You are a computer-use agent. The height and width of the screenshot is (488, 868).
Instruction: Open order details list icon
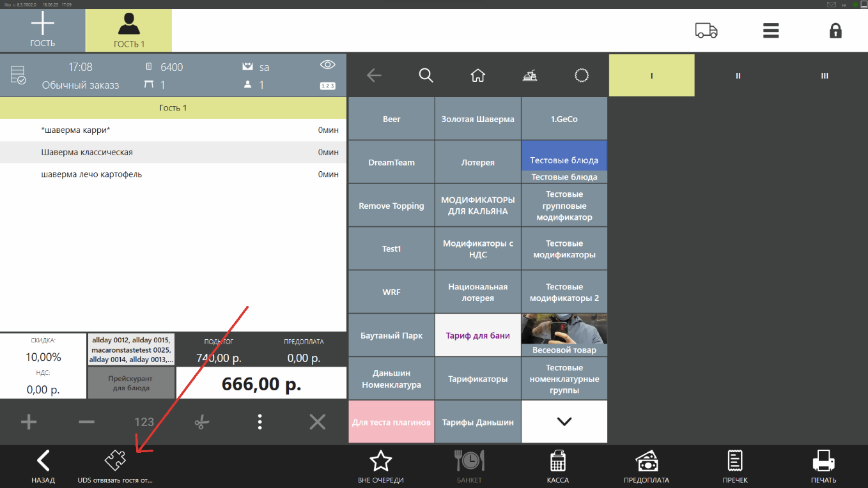point(18,75)
